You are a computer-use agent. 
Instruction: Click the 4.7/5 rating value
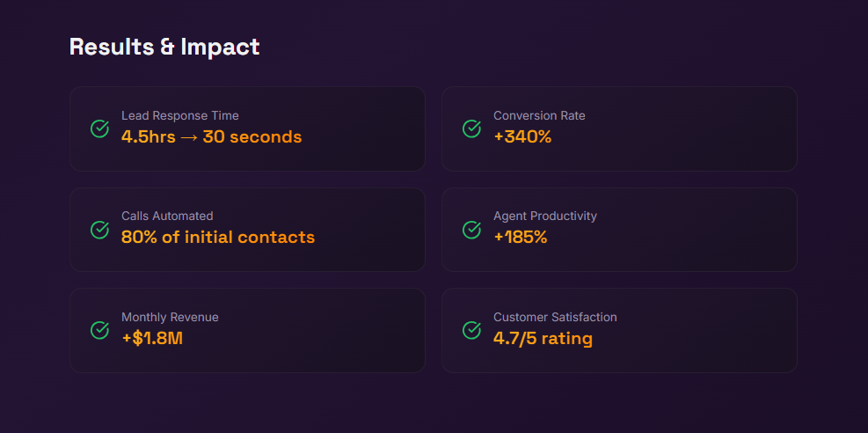[543, 339]
